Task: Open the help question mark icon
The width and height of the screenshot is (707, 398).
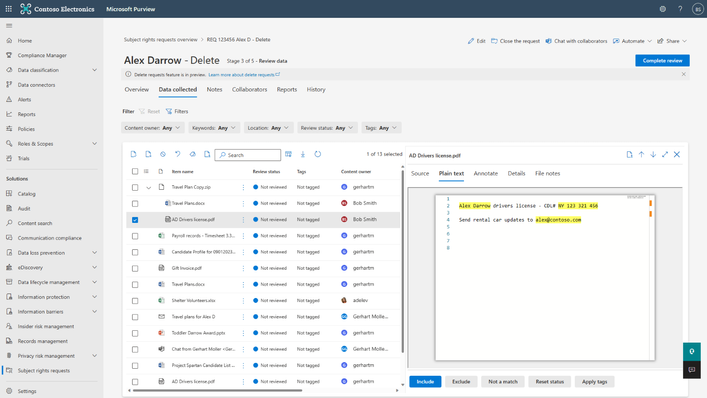Action: [680, 9]
